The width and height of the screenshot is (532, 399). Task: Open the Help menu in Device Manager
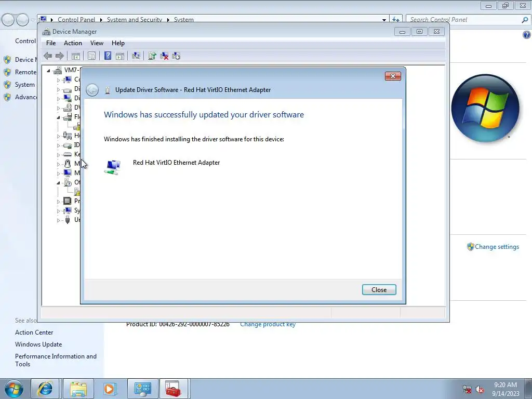118,43
